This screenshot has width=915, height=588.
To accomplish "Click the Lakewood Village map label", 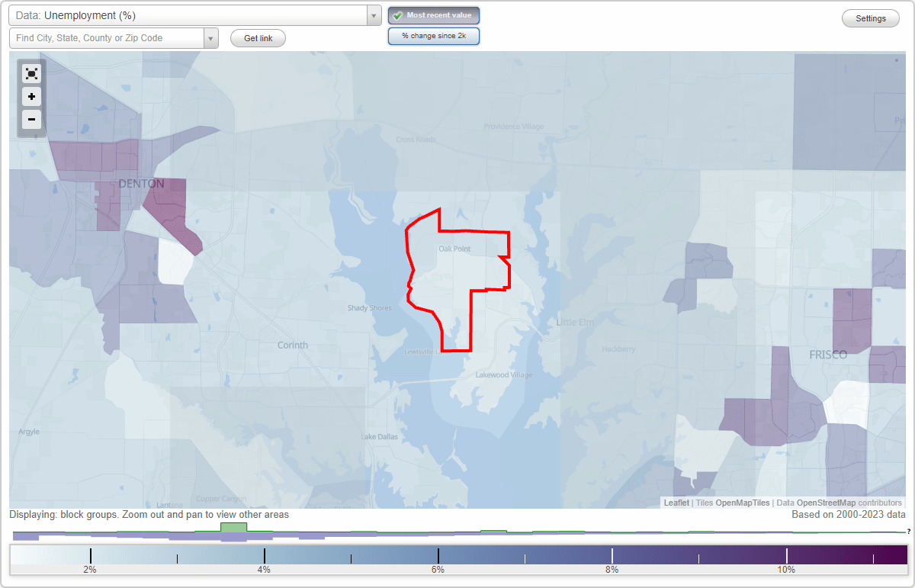I will (x=504, y=375).
